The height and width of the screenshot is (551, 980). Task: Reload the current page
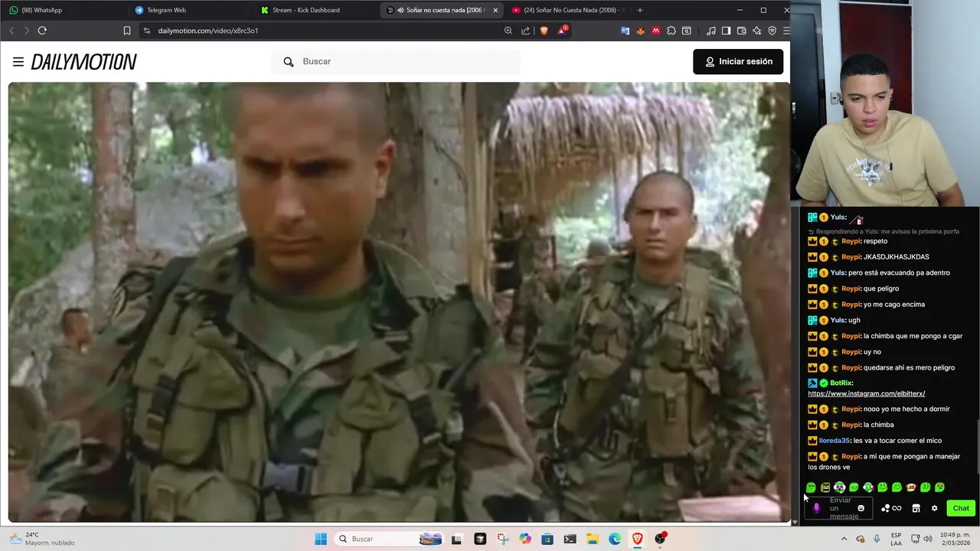coord(42,31)
